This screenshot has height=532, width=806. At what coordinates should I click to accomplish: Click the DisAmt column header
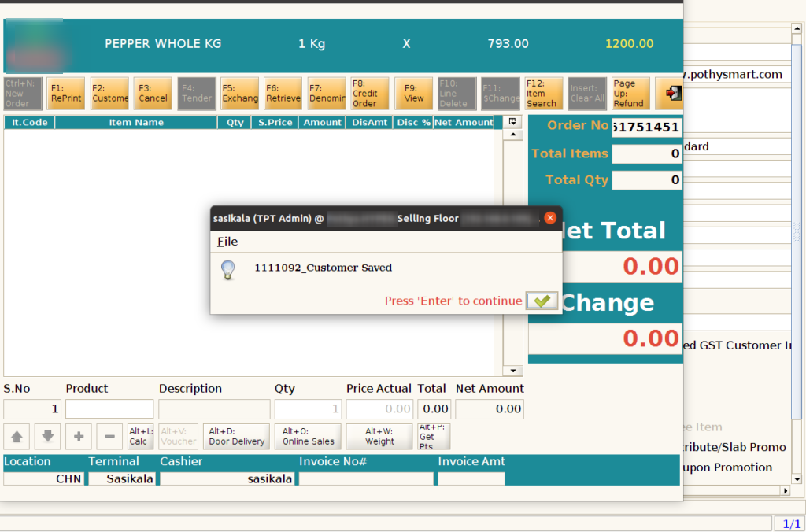(x=370, y=122)
